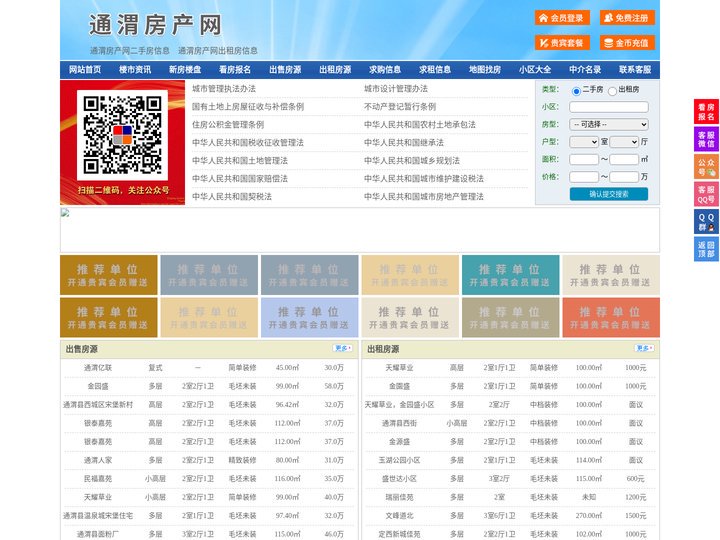Open the 通渭人家 sale listing

point(98,460)
